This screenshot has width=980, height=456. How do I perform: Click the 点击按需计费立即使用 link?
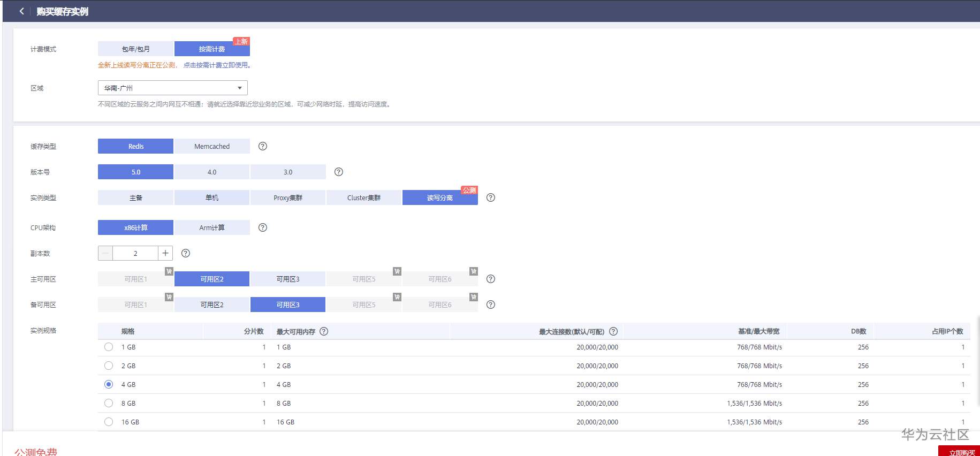(x=217, y=65)
